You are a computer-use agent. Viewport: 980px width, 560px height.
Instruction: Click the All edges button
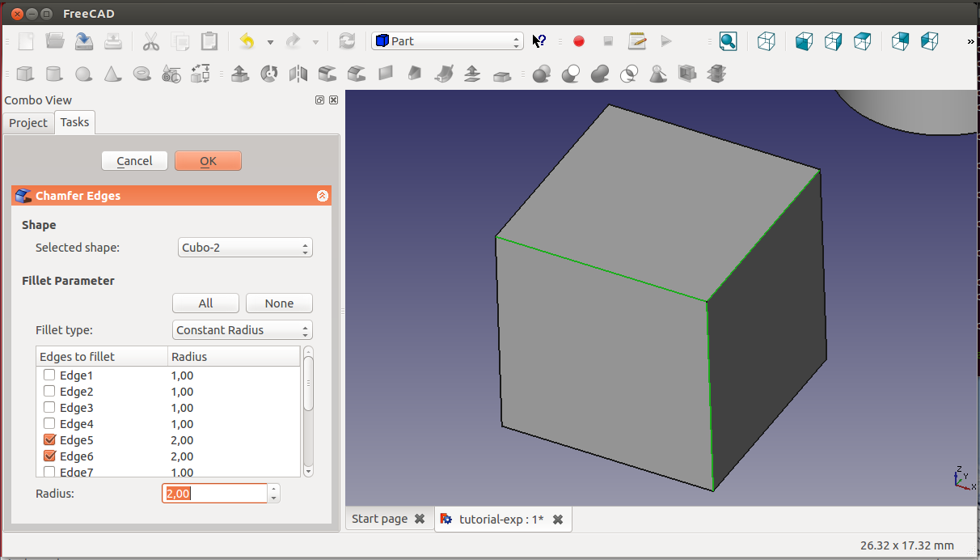tap(205, 303)
